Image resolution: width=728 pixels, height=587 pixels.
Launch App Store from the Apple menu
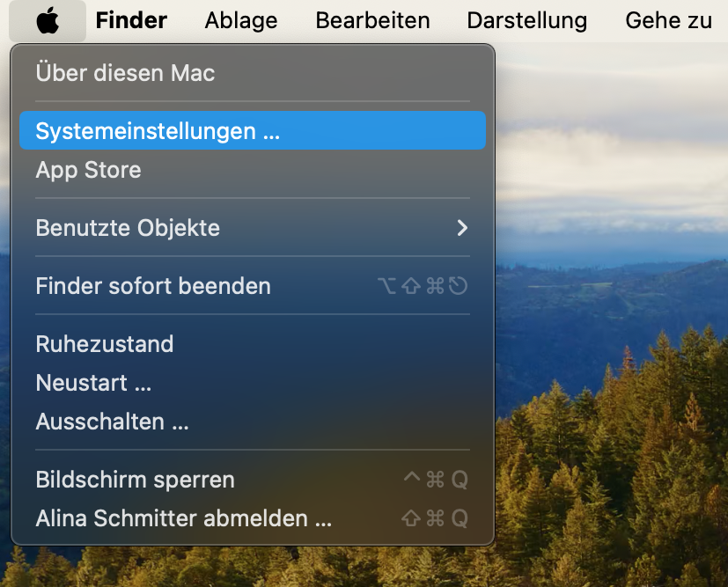(x=88, y=170)
